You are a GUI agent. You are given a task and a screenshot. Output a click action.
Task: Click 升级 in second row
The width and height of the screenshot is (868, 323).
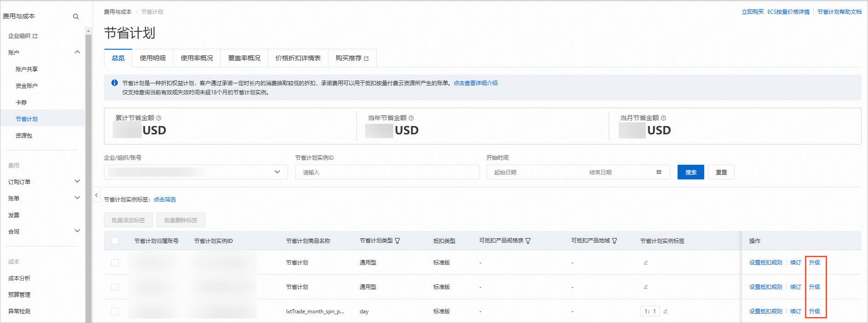(x=815, y=287)
